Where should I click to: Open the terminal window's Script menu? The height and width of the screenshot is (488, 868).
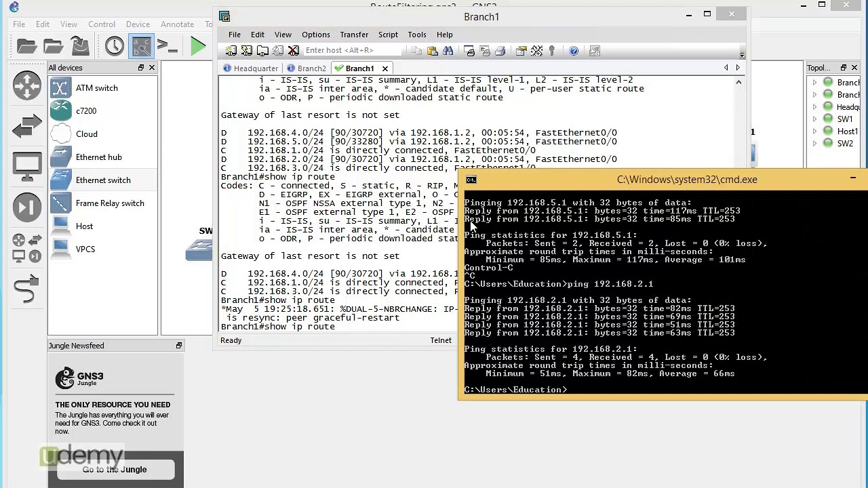point(388,35)
